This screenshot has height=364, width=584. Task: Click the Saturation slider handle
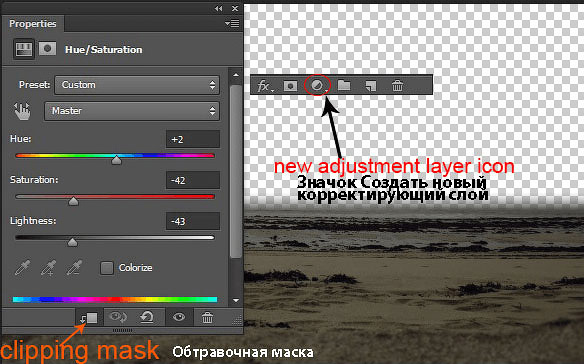point(73,201)
